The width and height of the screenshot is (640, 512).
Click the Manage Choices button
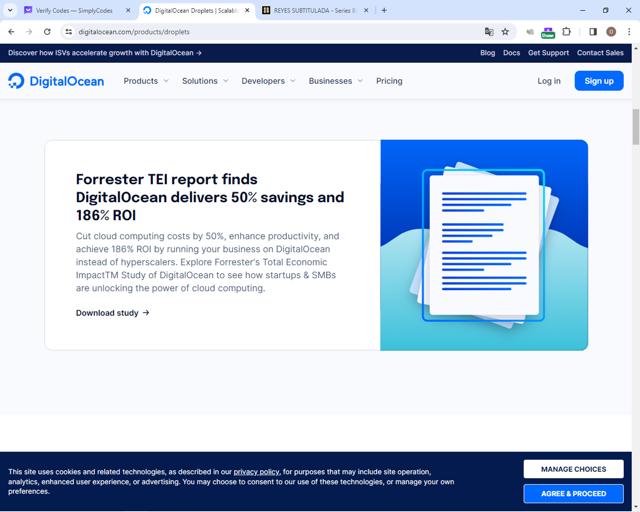573,469
